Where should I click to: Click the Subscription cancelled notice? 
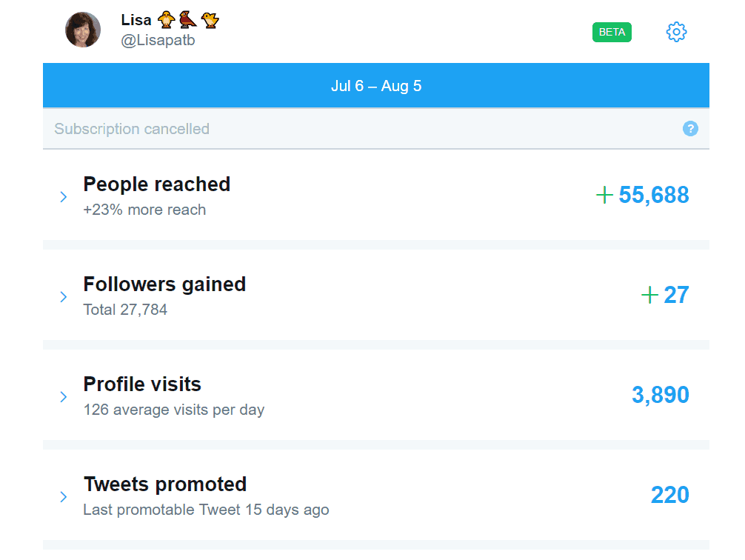tap(131, 129)
